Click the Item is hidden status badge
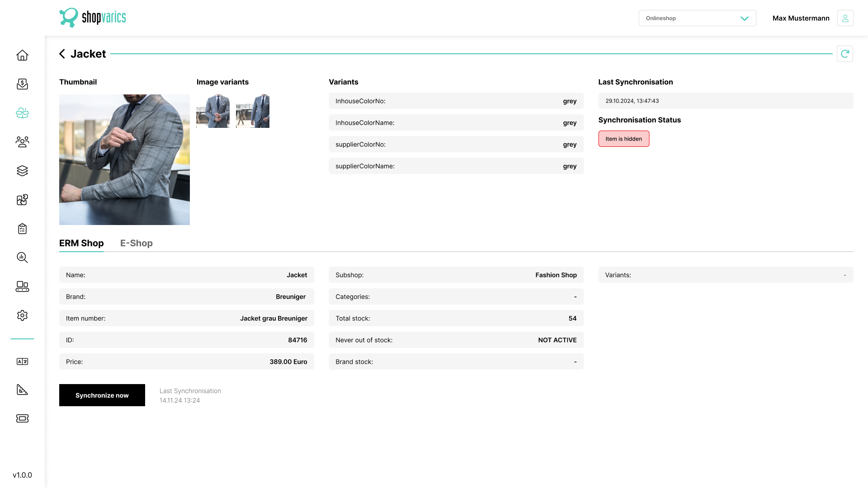Image resolution: width=868 pixels, height=488 pixels. [x=623, y=139]
